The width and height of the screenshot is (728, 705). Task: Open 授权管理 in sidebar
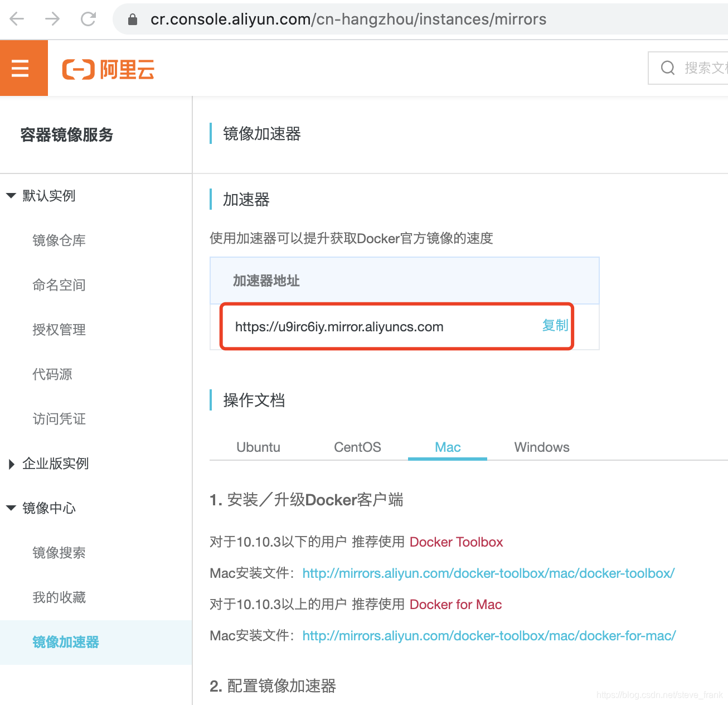[59, 330]
